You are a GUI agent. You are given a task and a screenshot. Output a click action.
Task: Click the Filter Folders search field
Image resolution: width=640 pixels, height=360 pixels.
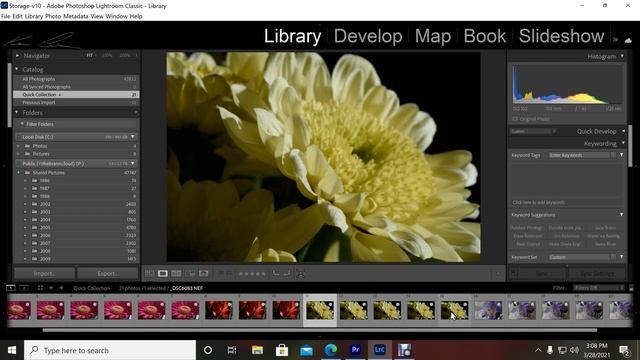click(77, 124)
